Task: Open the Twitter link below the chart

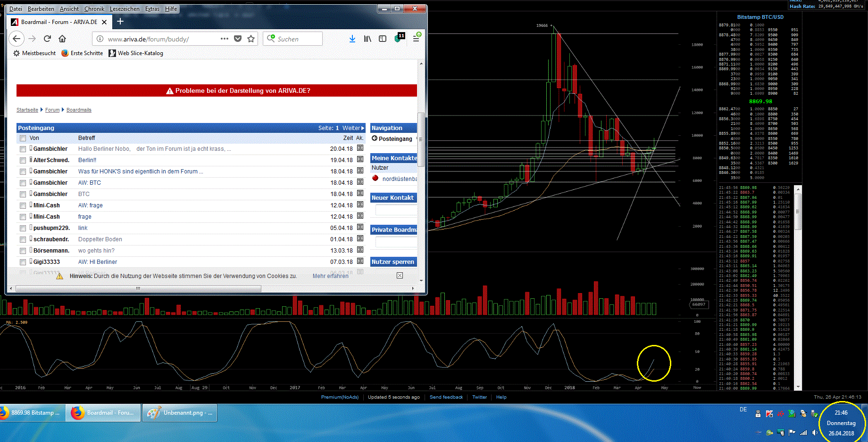Action: point(480,397)
